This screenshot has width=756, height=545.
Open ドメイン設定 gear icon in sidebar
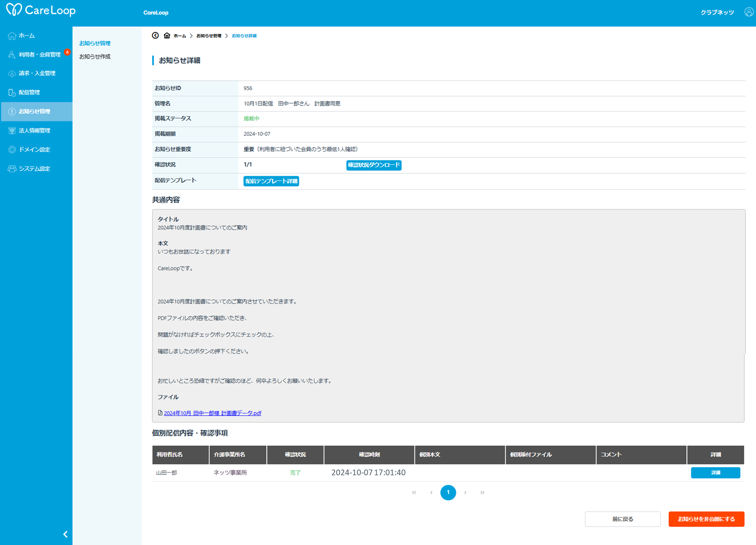coord(12,149)
